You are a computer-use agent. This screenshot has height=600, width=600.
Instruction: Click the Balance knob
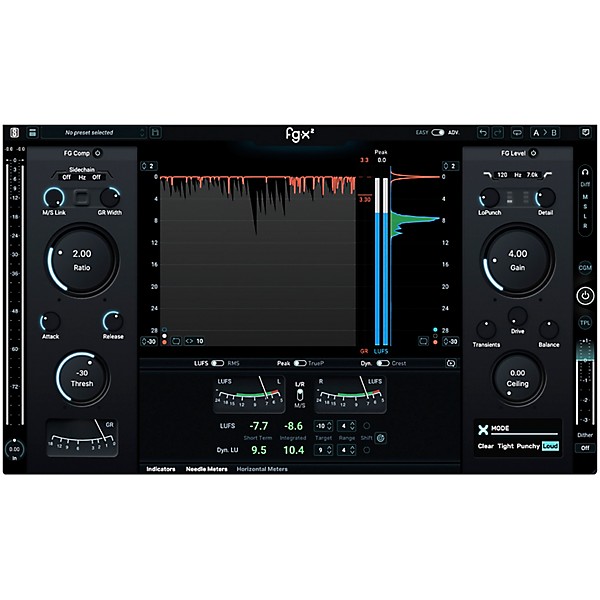[x=549, y=329]
